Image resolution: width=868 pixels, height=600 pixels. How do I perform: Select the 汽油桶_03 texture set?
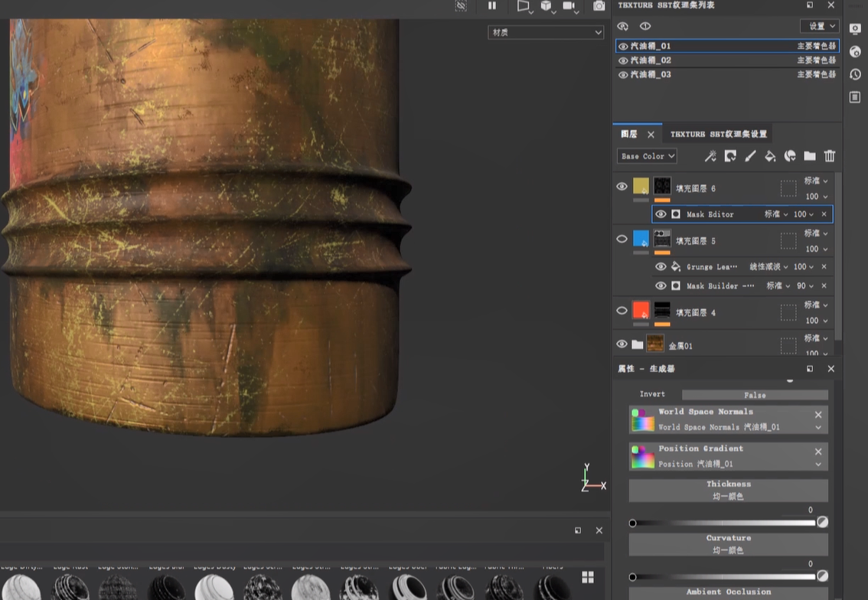coord(651,75)
